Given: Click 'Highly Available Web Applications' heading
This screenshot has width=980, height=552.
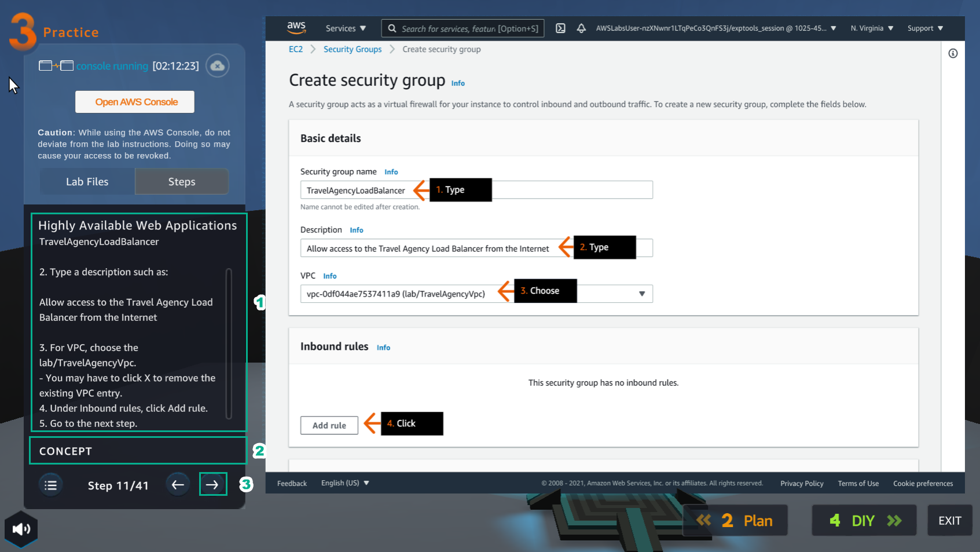Looking at the screenshot, I should 138,225.
